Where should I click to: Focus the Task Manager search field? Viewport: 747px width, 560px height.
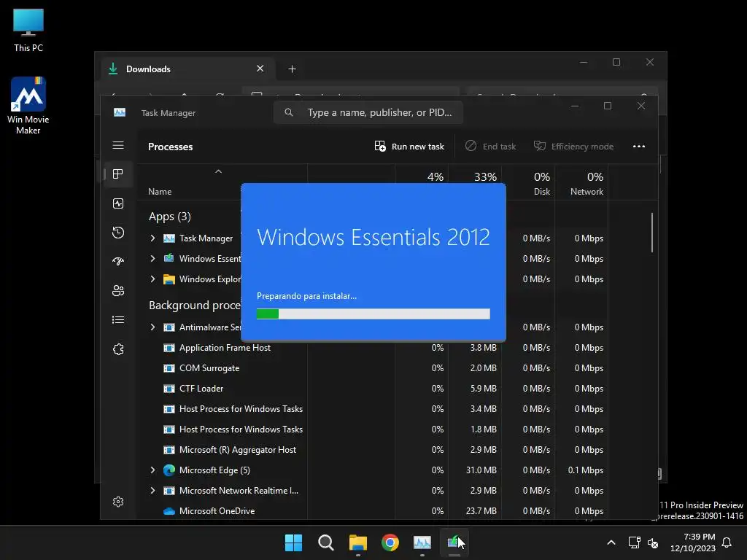click(368, 112)
